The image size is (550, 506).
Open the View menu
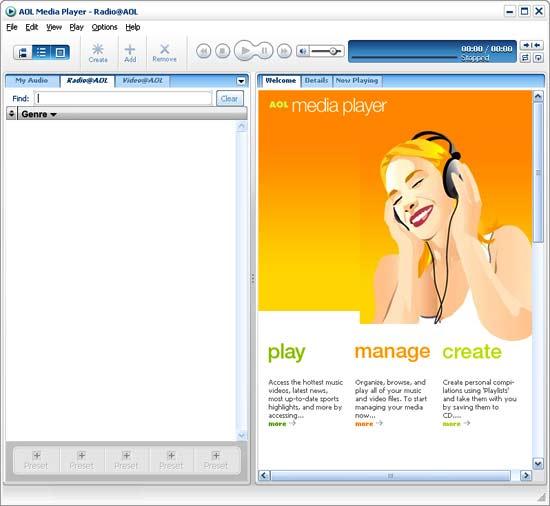click(x=54, y=27)
